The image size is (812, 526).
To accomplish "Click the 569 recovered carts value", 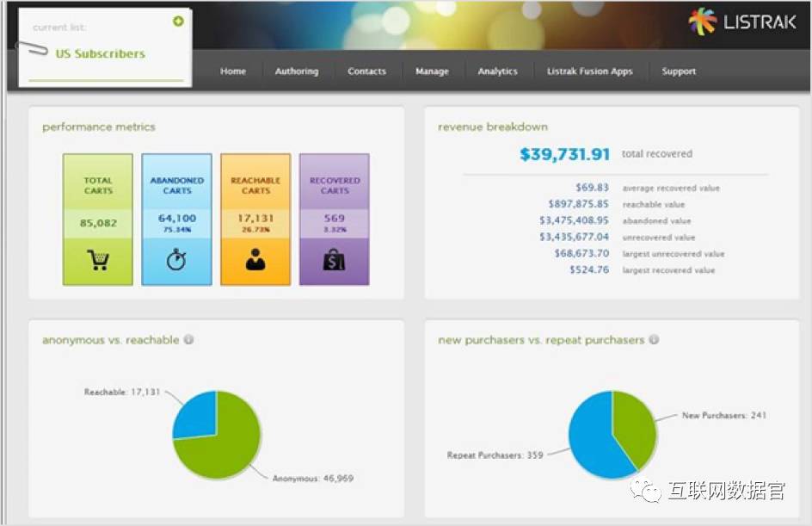I will (x=334, y=218).
